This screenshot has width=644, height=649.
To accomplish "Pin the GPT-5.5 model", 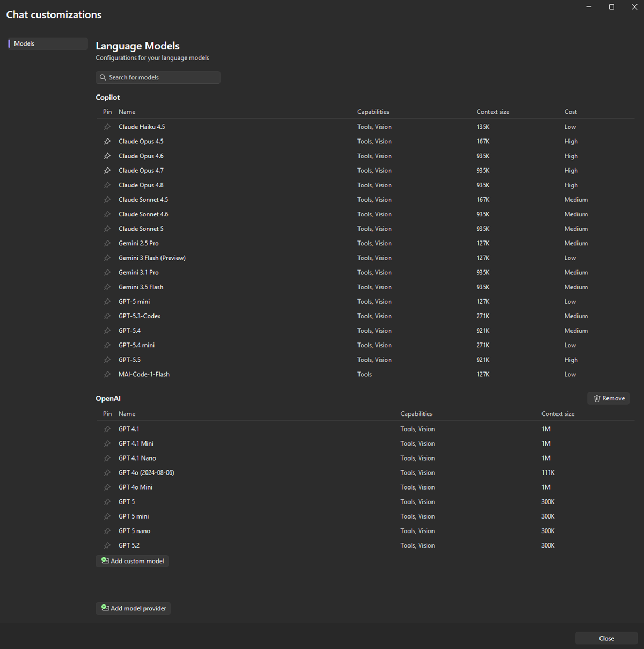I will pos(107,360).
